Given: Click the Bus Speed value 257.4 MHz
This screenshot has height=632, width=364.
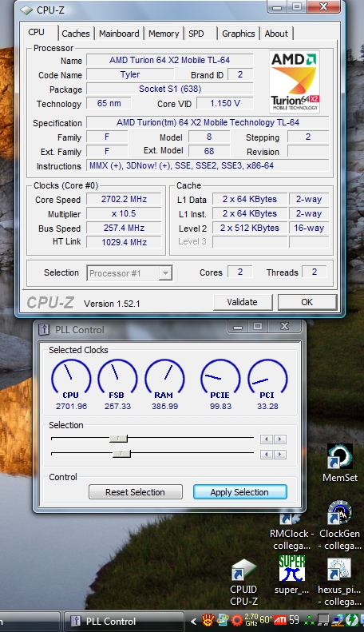Looking at the screenshot, I should 124,228.
